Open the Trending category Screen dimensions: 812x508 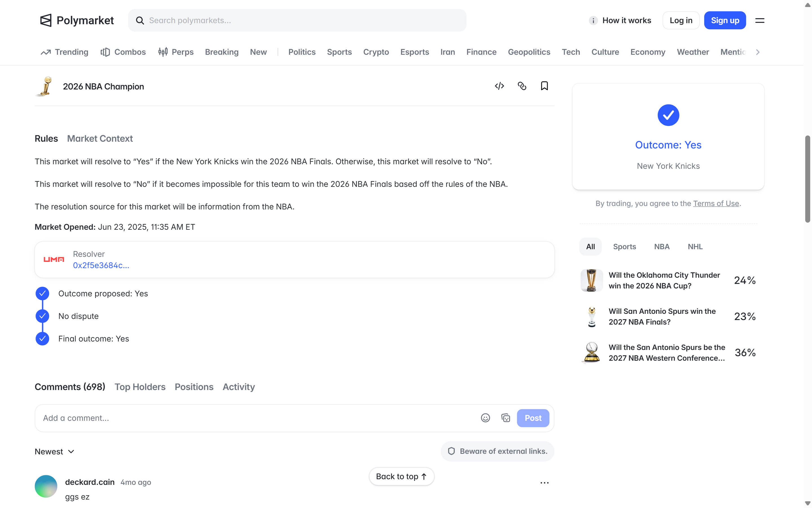coord(64,52)
